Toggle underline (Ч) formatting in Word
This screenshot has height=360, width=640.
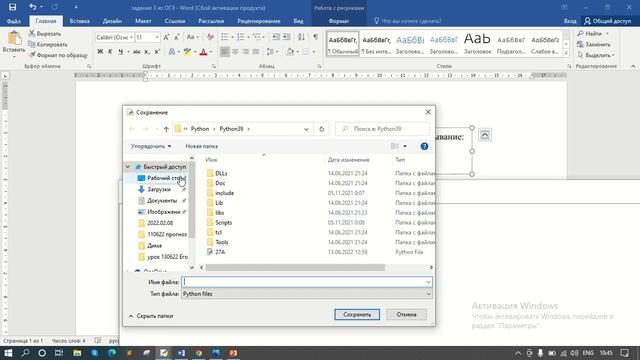coord(120,51)
